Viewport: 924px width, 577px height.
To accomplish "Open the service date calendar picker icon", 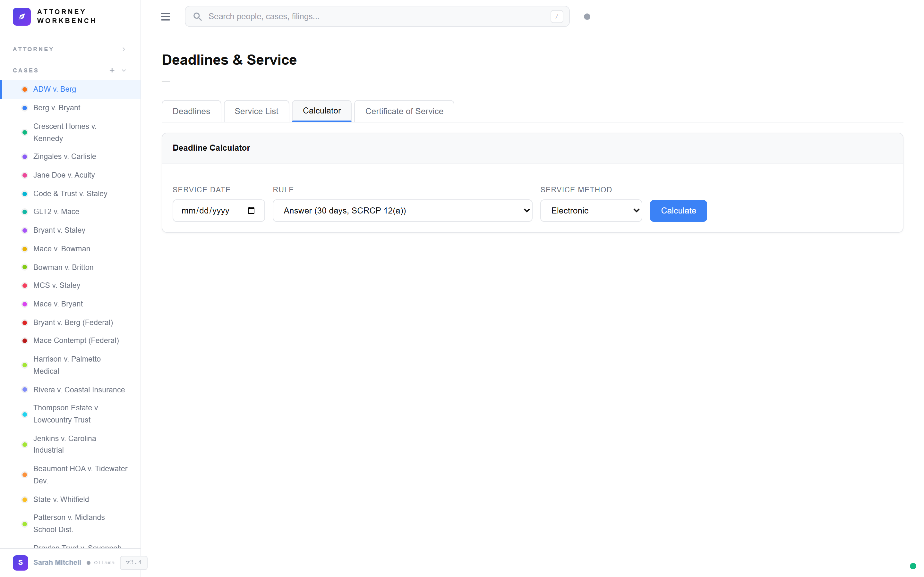I will click(x=251, y=210).
